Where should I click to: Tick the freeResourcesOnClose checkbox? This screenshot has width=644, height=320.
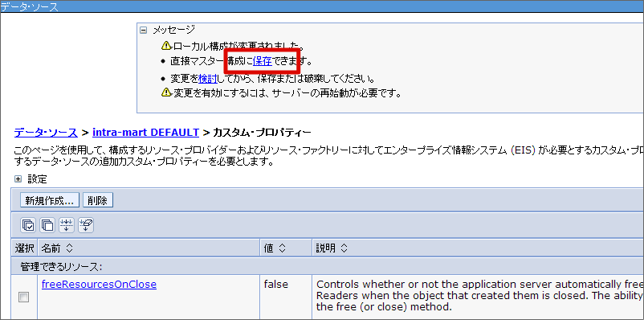[24, 297]
